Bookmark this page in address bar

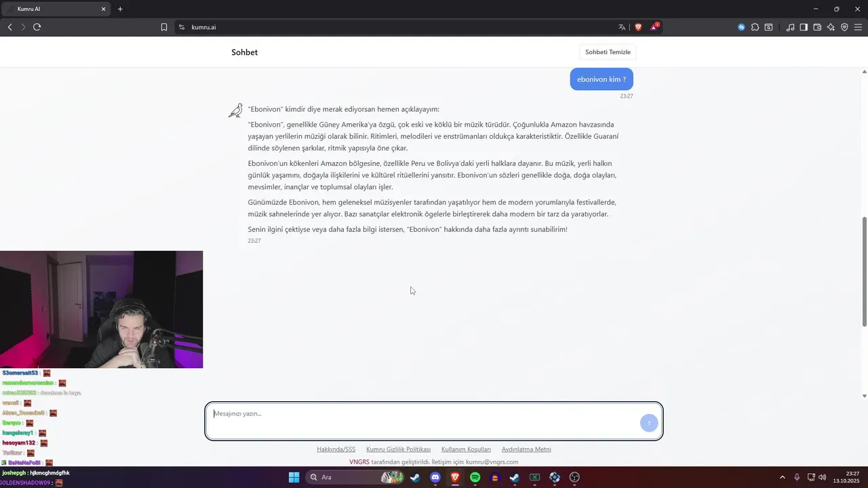164,27
